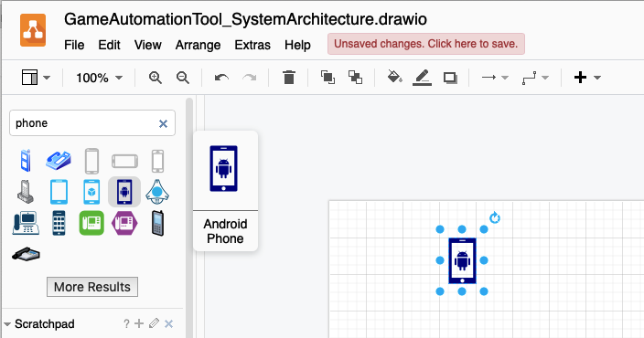
Task: Click the bottom-right resize handle of shape
Action: [x=484, y=291]
